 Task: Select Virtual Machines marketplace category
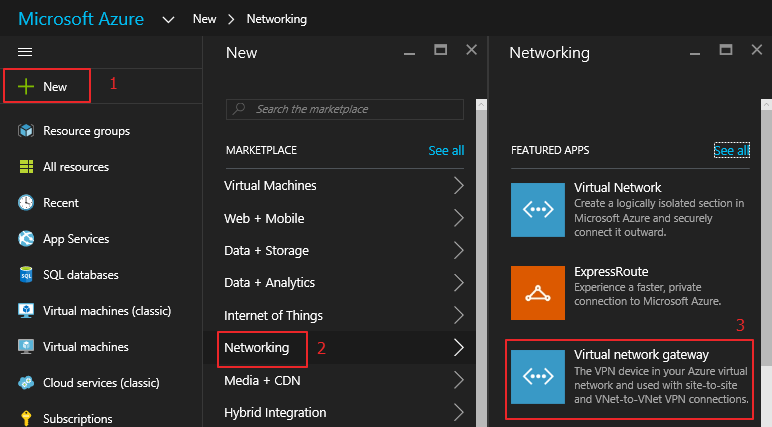pyautogui.click(x=270, y=186)
